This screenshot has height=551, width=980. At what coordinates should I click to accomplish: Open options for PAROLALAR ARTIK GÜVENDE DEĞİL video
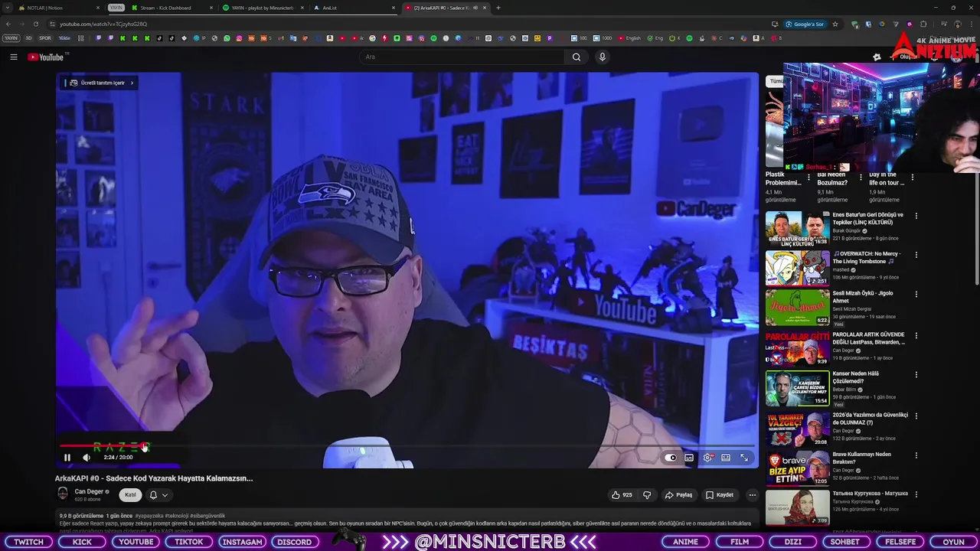[x=916, y=335]
